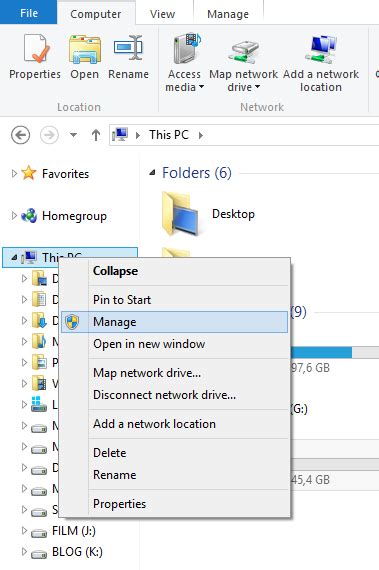The image size is (379, 570).
Task: Switch to the Manage ribbon tab
Action: click(228, 14)
